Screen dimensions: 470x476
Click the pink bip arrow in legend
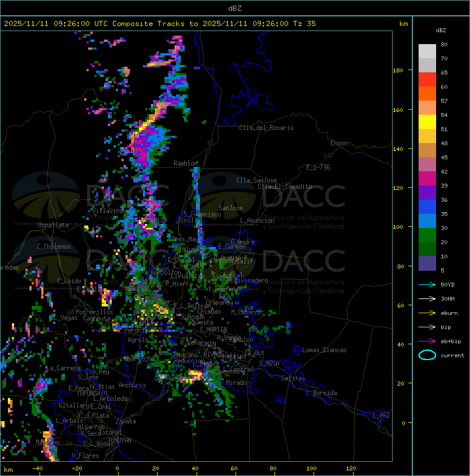coord(427,327)
